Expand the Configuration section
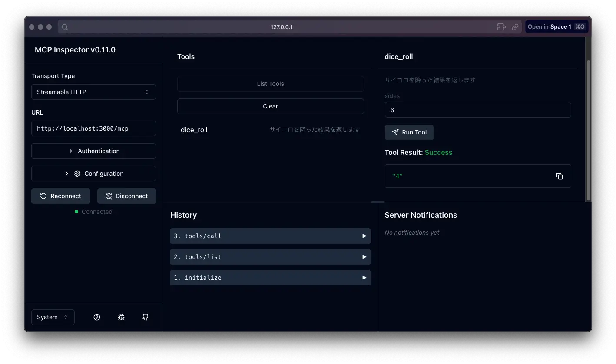The width and height of the screenshot is (616, 364). (x=93, y=174)
